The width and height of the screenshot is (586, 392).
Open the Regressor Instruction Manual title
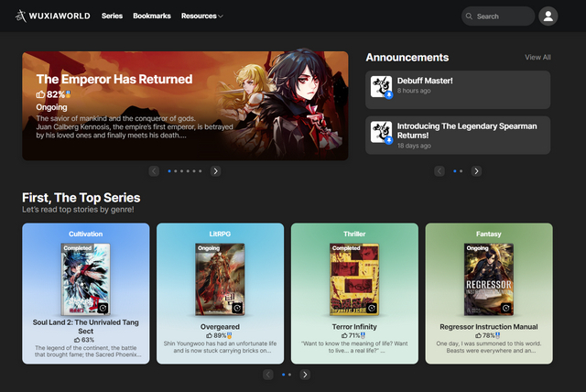click(x=488, y=327)
